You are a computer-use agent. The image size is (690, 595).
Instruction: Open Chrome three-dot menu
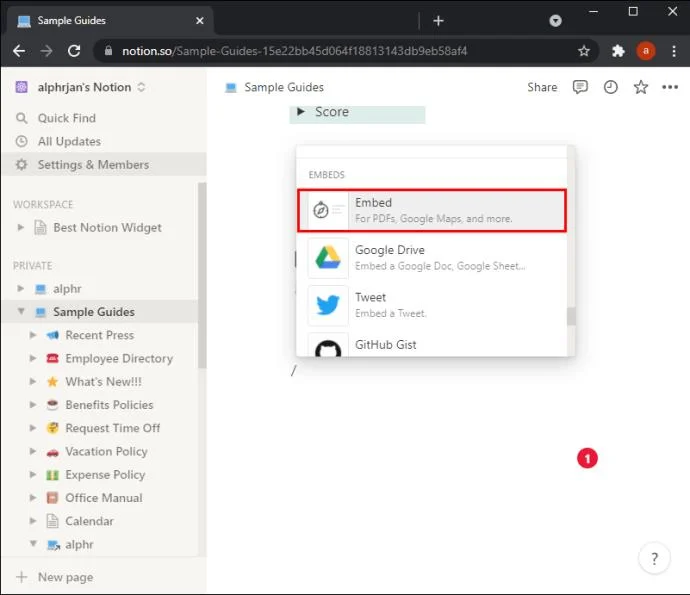(674, 51)
